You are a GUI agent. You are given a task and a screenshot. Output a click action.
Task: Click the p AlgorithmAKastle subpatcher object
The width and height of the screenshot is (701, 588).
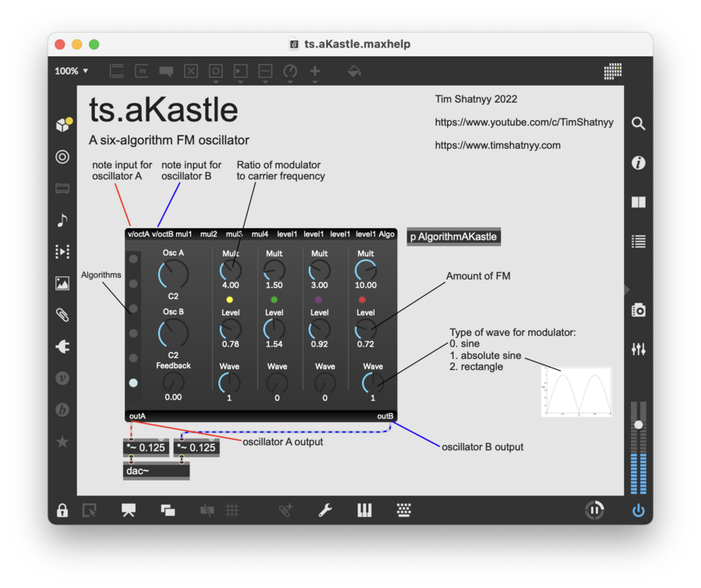[x=453, y=237]
